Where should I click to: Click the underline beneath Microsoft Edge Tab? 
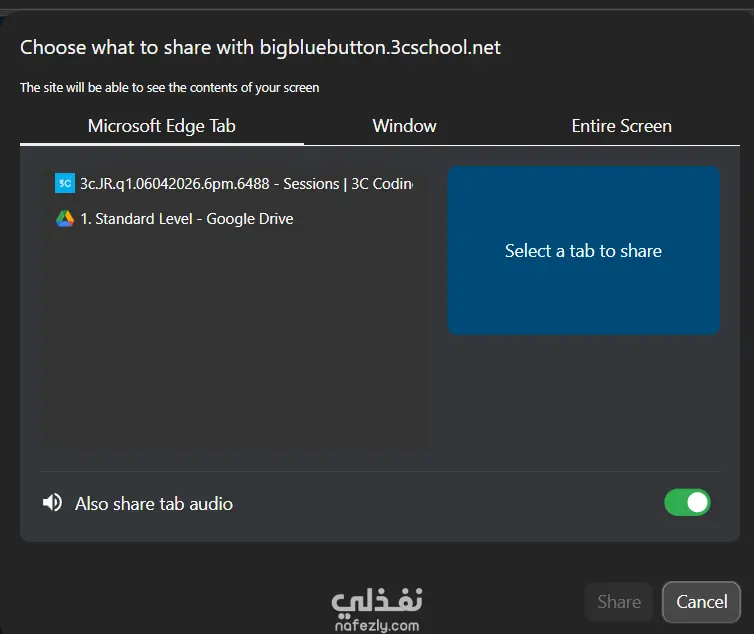[162, 144]
